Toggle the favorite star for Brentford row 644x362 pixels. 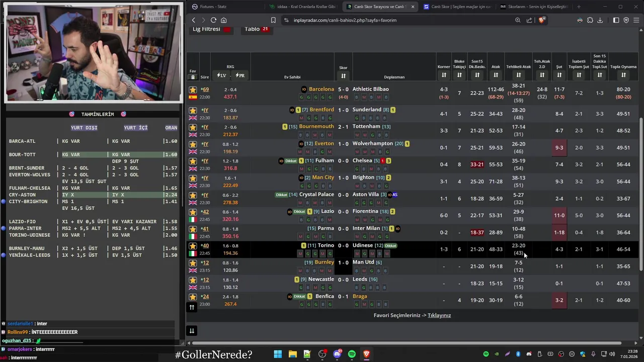tap(193, 110)
